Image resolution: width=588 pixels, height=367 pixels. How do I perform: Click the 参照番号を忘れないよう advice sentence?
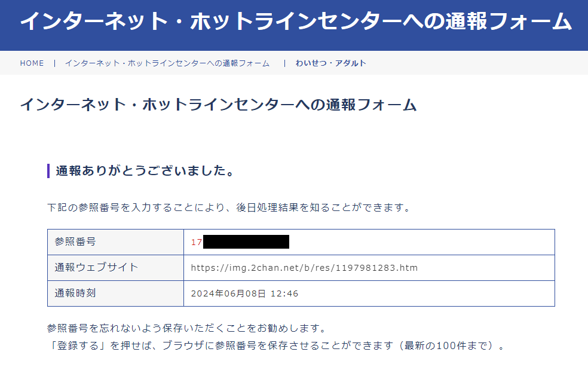point(186,329)
